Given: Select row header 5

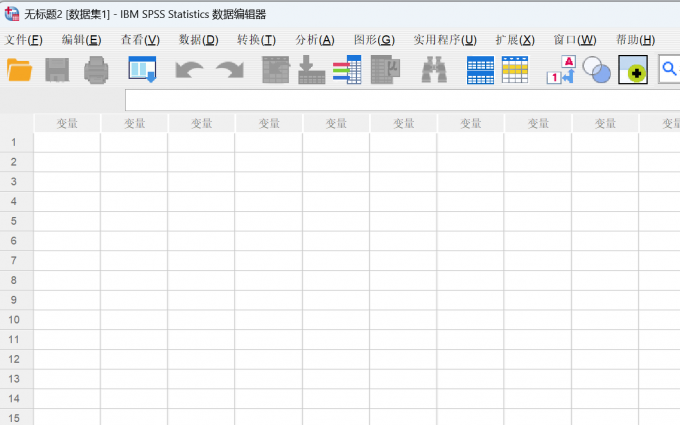Looking at the screenshot, I should coord(16,221).
